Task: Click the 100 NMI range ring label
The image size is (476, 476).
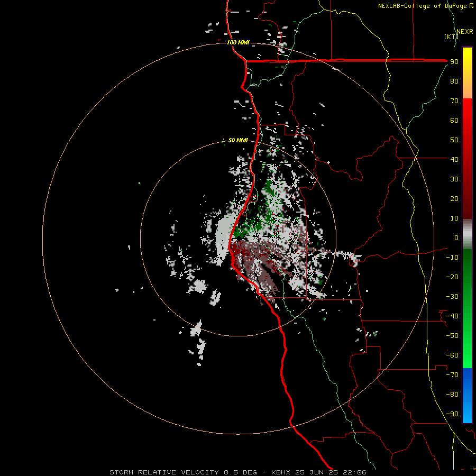Action: (238, 42)
